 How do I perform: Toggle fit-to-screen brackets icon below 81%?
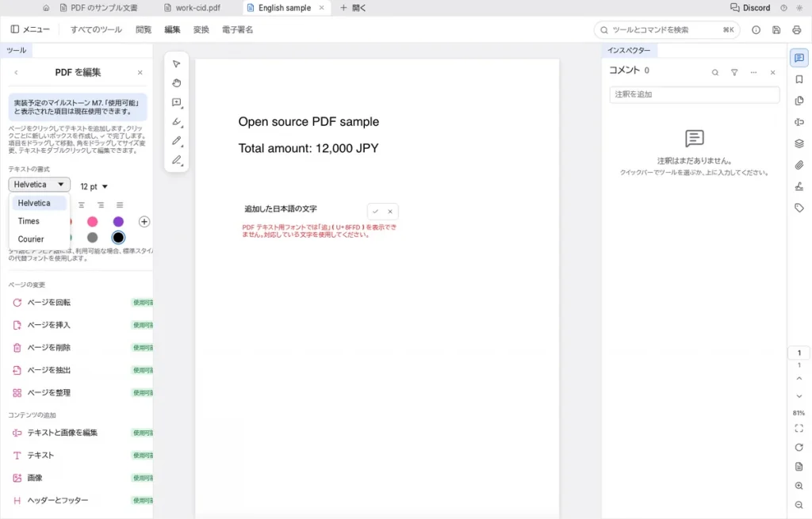(x=799, y=429)
